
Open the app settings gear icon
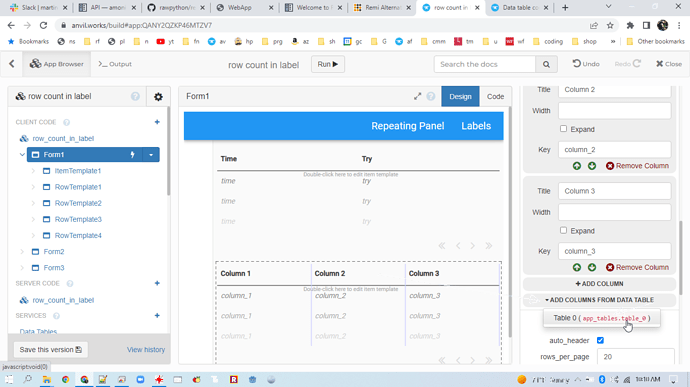click(x=158, y=97)
